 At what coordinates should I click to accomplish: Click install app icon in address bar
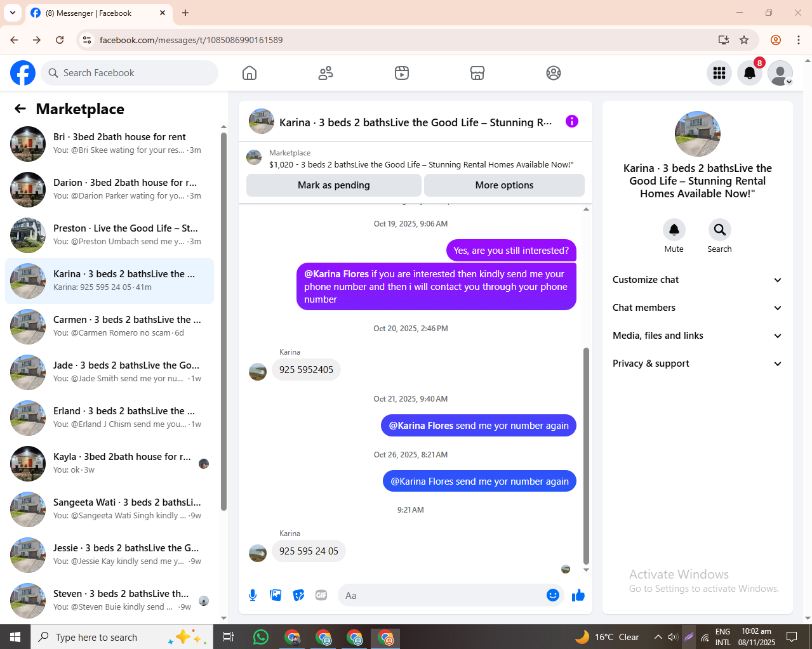723,40
